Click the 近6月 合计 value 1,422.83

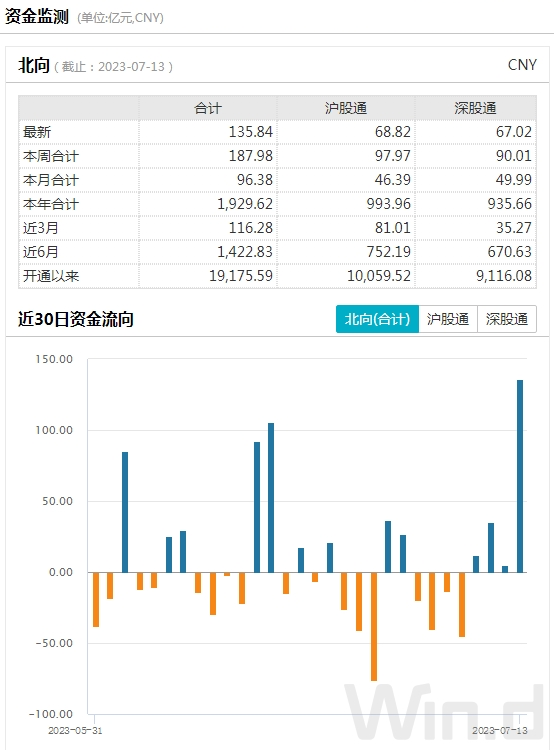(245, 252)
